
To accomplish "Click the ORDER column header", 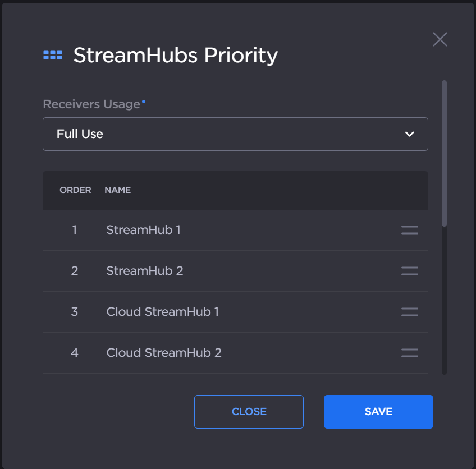I will (x=75, y=190).
